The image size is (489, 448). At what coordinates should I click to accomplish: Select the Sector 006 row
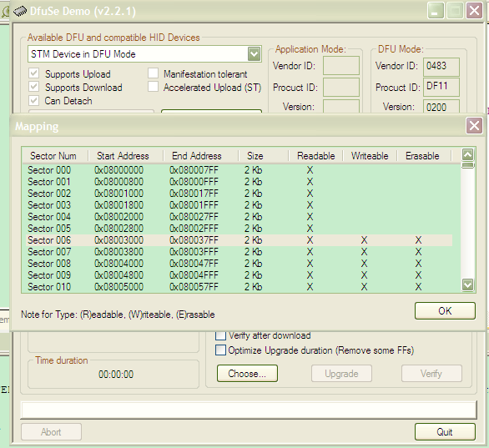point(239,240)
